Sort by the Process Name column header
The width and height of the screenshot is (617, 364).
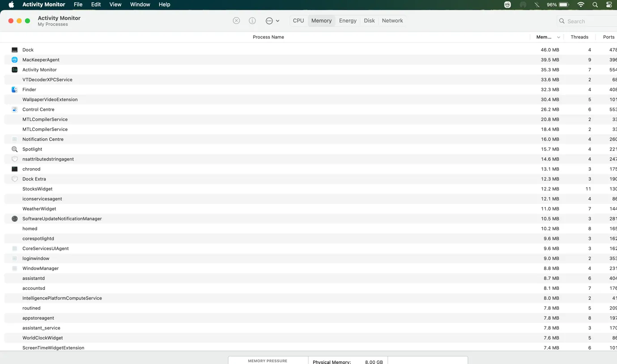[268, 37]
